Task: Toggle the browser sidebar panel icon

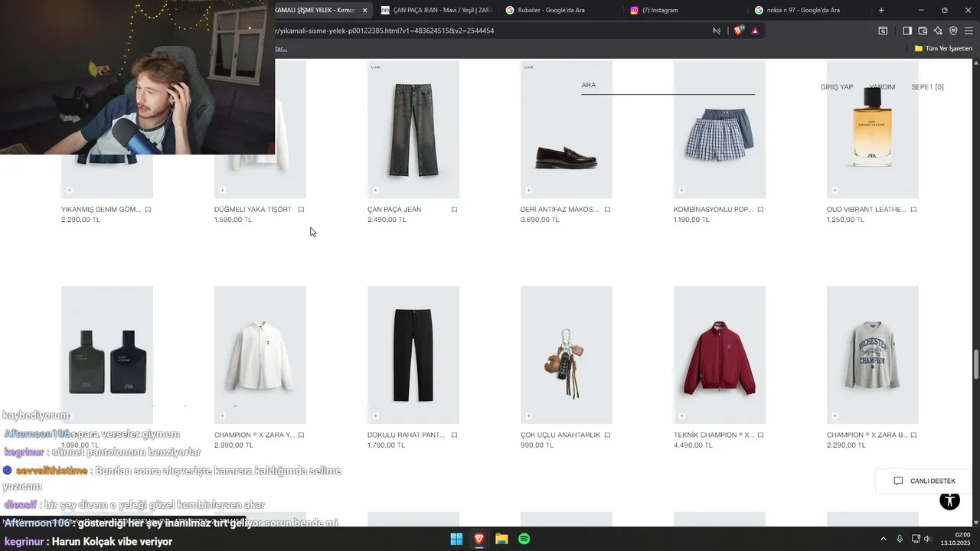Action: tap(906, 31)
